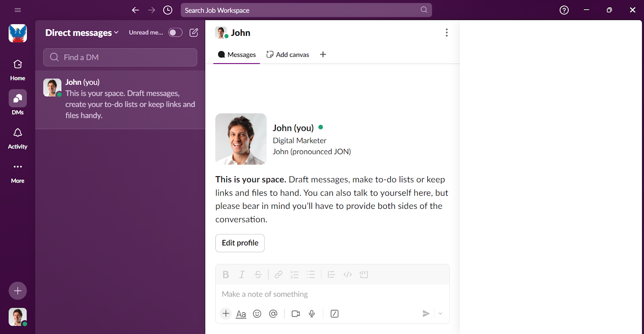Click the Edit profile button
Viewport: 644px width, 334px height.
[240, 243]
